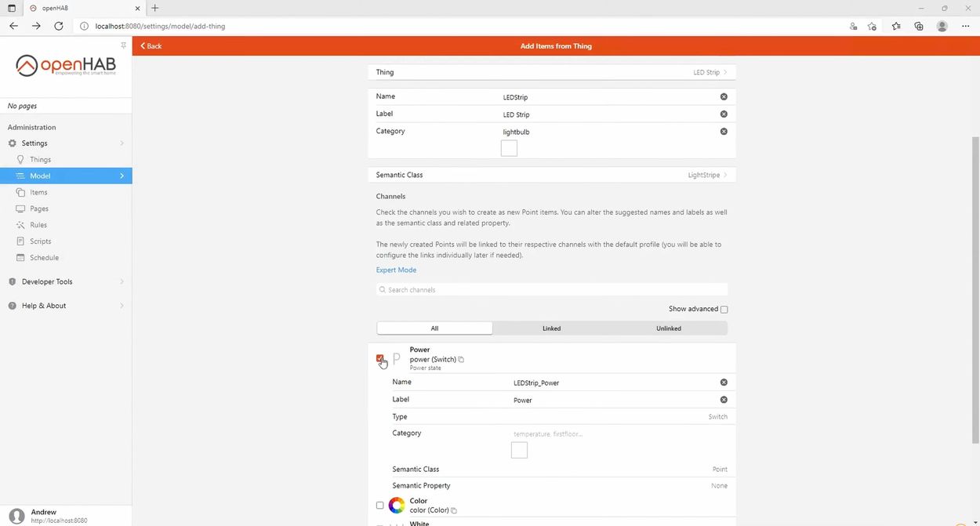This screenshot has height=526, width=980.
Task: Click the Color channel color wheel
Action: (397, 506)
